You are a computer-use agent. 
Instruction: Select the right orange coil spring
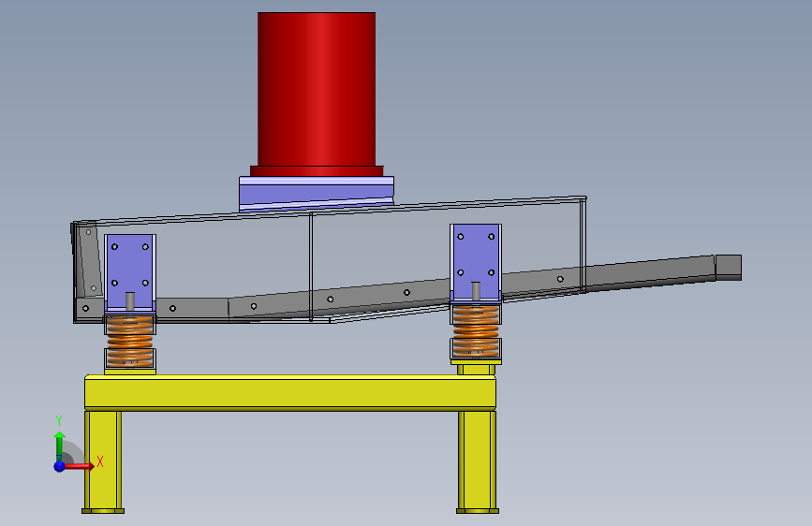[x=476, y=330]
